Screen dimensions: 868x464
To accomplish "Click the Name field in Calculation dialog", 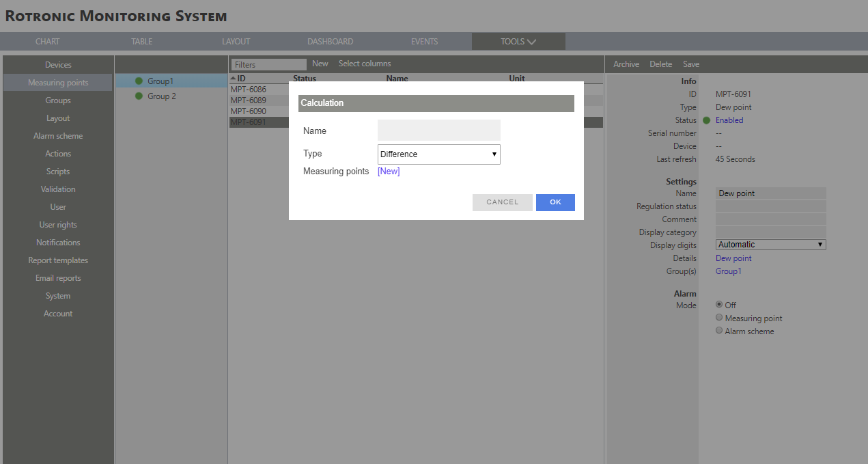I will (439, 131).
